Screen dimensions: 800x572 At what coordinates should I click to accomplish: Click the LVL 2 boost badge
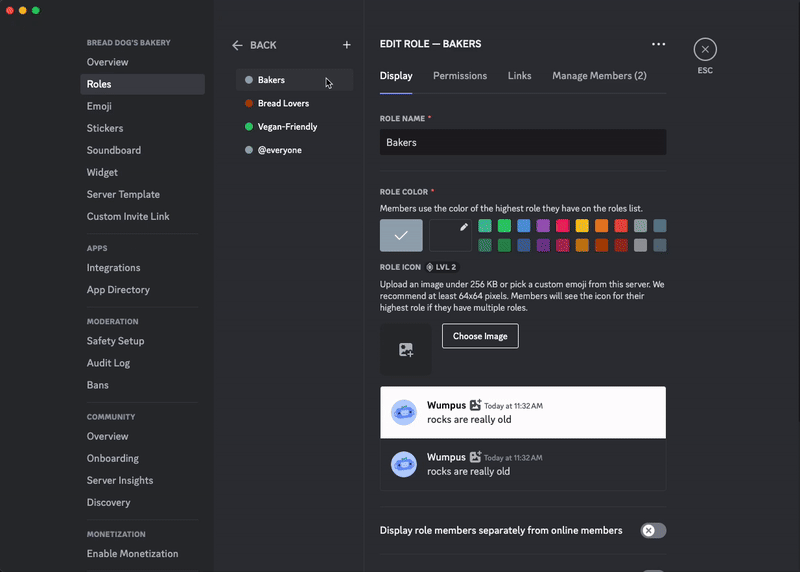tap(442, 267)
